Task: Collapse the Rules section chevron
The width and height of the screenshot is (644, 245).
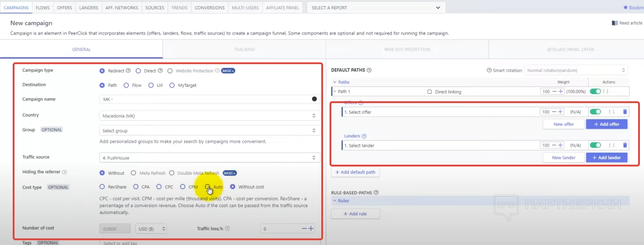Action: [x=335, y=201]
